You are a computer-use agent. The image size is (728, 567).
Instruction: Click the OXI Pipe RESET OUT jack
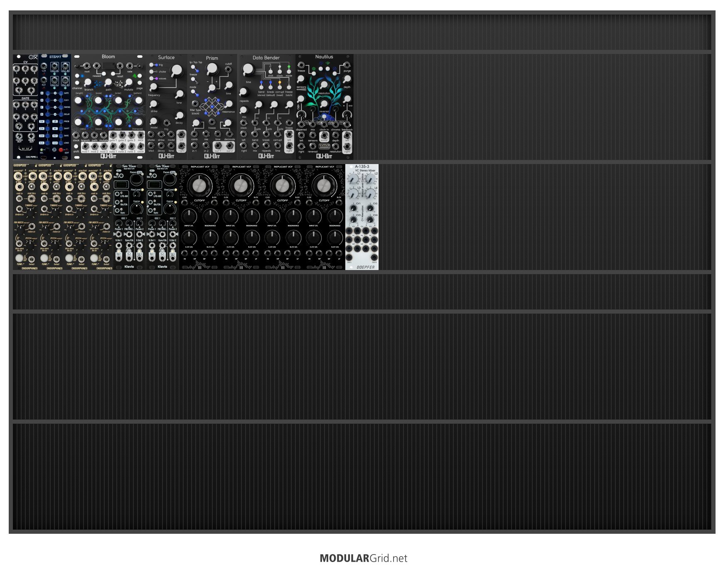[x=32, y=135]
